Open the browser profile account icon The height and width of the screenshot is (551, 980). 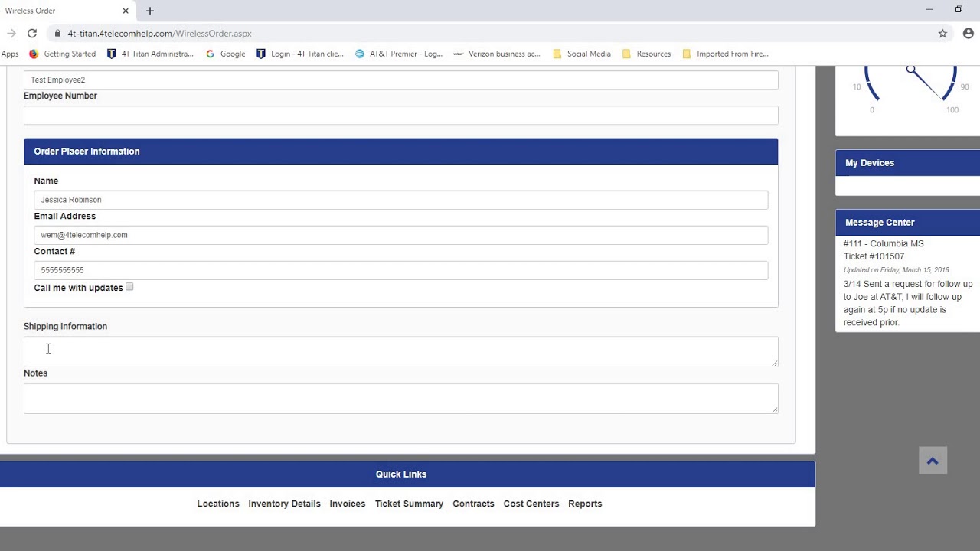(x=969, y=33)
